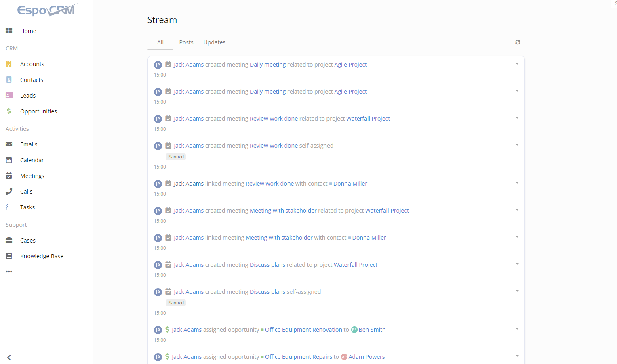Open Meetings in sidebar
The height and width of the screenshot is (364, 617).
(32, 176)
